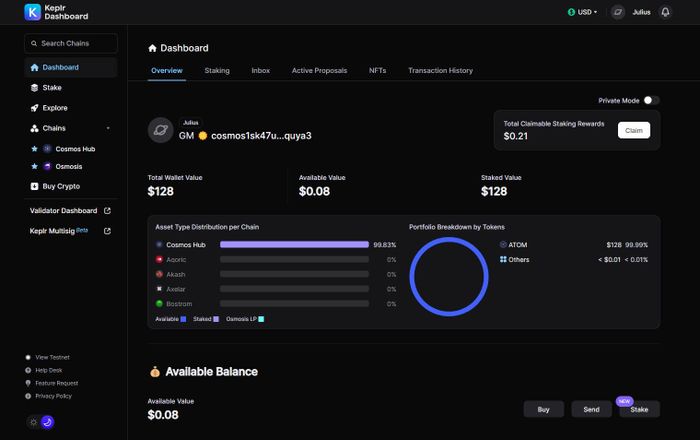Click the Search Chains input field
Image resolution: width=700 pixels, height=440 pixels.
coord(71,43)
